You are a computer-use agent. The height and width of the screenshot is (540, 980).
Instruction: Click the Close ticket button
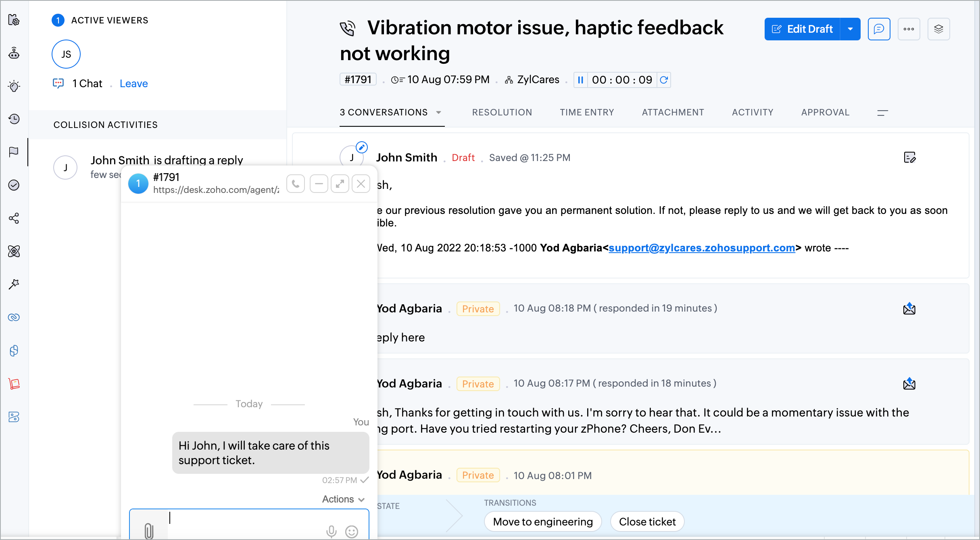[x=647, y=522]
